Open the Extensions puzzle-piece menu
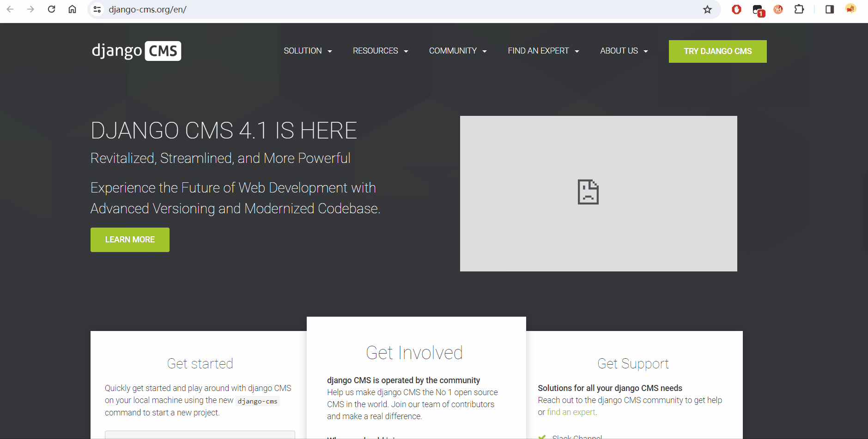The width and height of the screenshot is (868, 439). (x=799, y=9)
